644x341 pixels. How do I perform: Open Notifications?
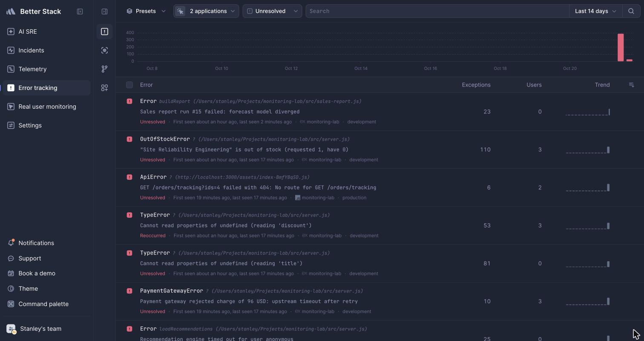47,243
